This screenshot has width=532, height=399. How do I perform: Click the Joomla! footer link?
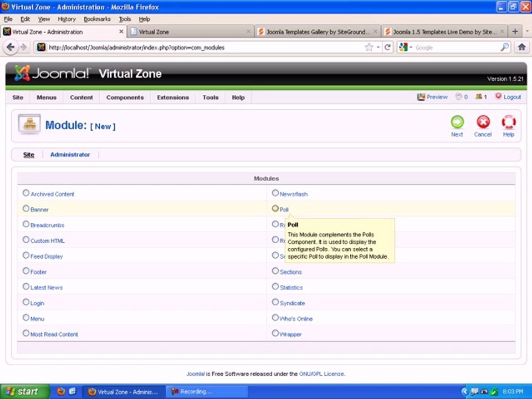196,374
